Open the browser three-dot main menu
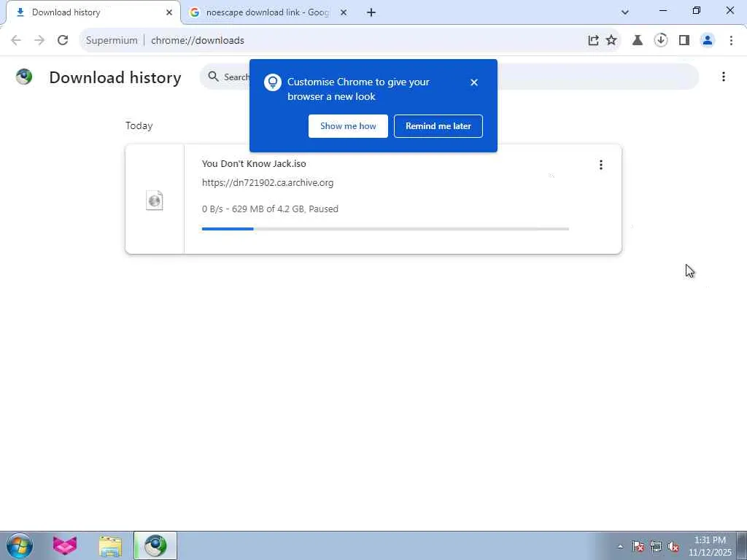 tap(731, 41)
